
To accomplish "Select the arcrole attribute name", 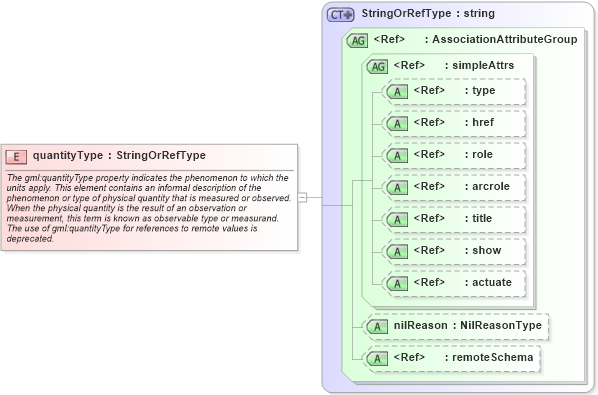I will 491,186.
